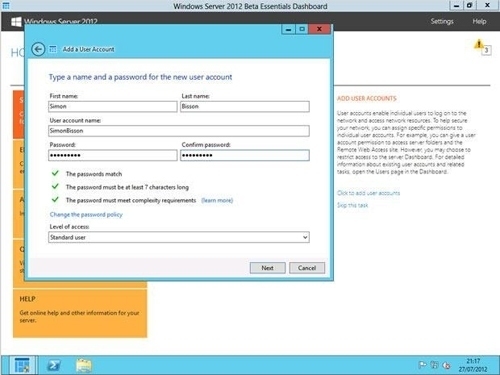Click the complexity requirements text
Image resolution: width=500 pixels, height=375 pixels.
pyautogui.click(x=131, y=200)
